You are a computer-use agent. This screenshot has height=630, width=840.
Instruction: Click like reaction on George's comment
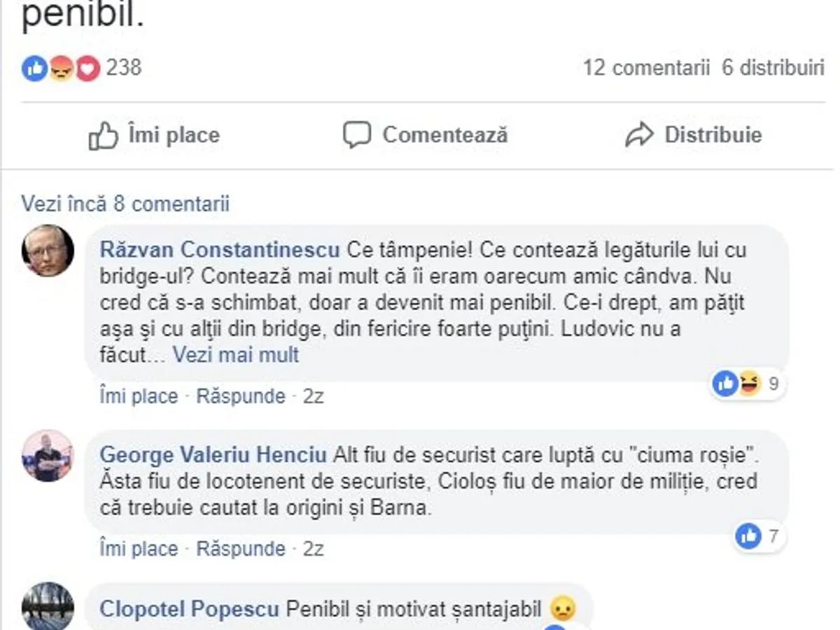748,537
